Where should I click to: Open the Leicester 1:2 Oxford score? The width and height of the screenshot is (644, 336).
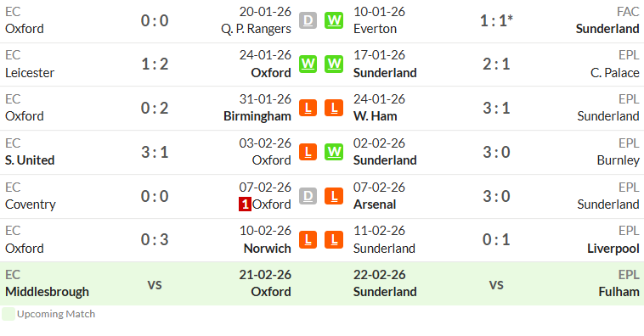(x=155, y=64)
